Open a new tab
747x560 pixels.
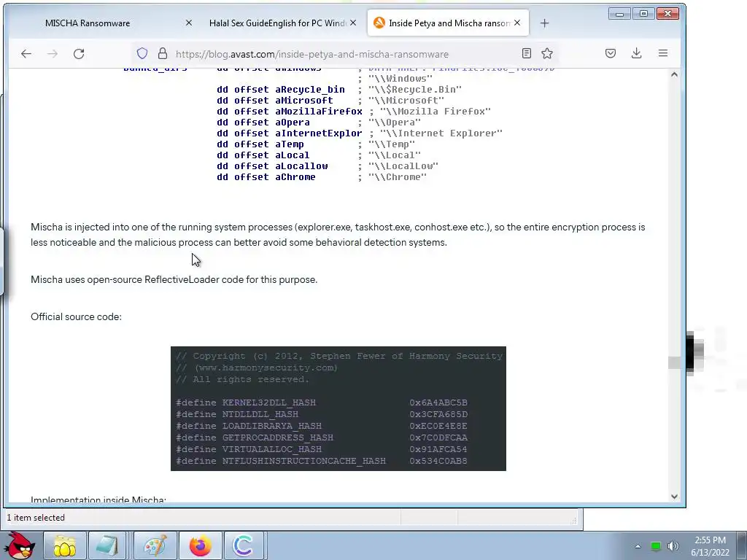point(544,23)
